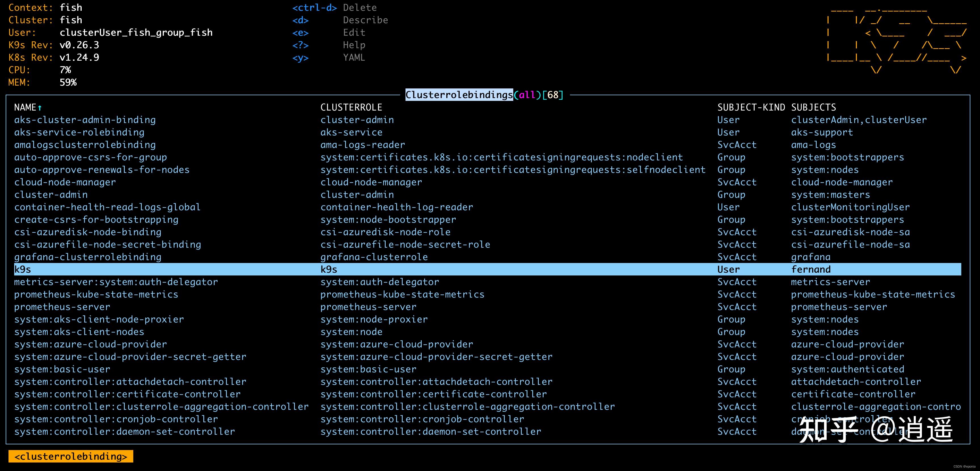Select system:controller:cronjob-controller row

(116, 419)
